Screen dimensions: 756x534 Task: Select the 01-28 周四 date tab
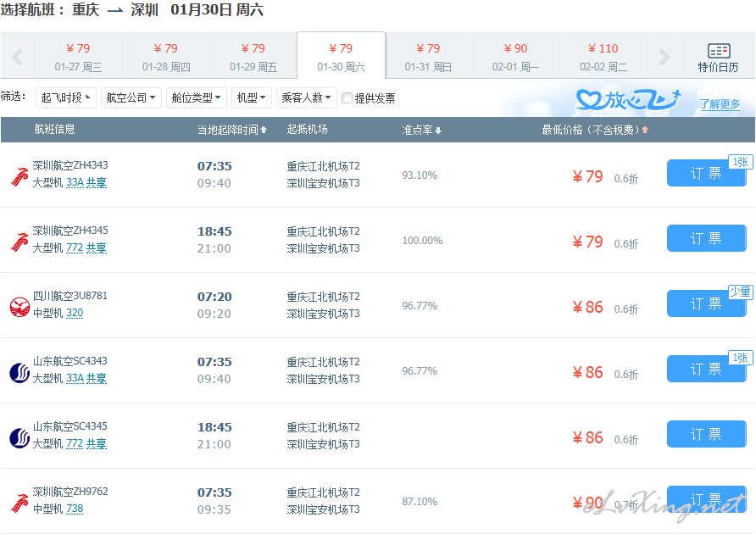pos(166,57)
